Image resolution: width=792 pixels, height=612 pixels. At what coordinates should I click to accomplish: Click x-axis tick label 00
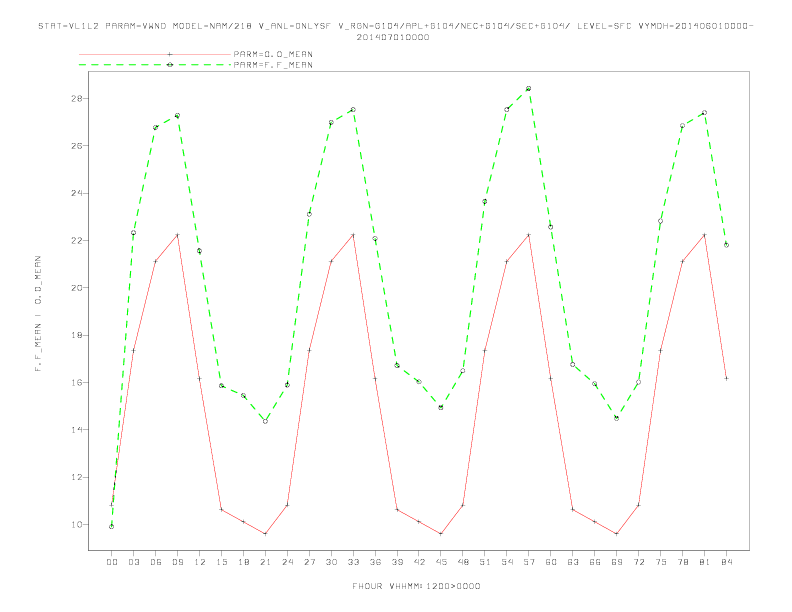pyautogui.click(x=112, y=562)
